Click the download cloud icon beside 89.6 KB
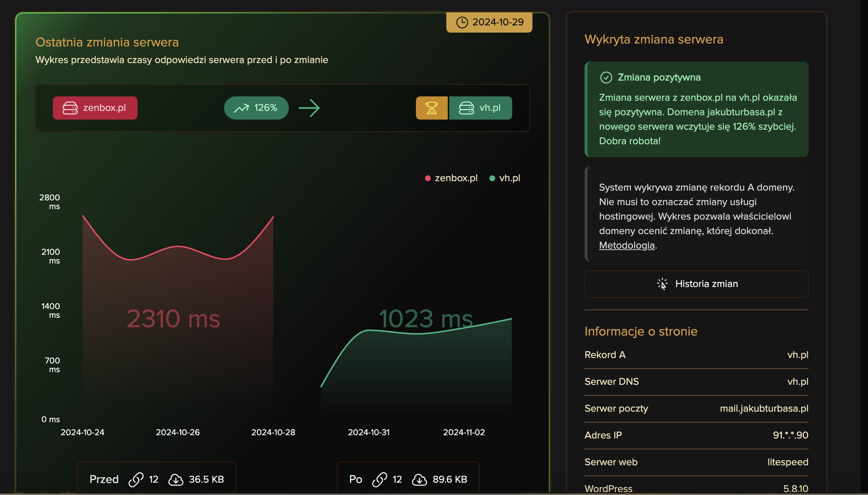868x495 pixels. tap(420, 480)
